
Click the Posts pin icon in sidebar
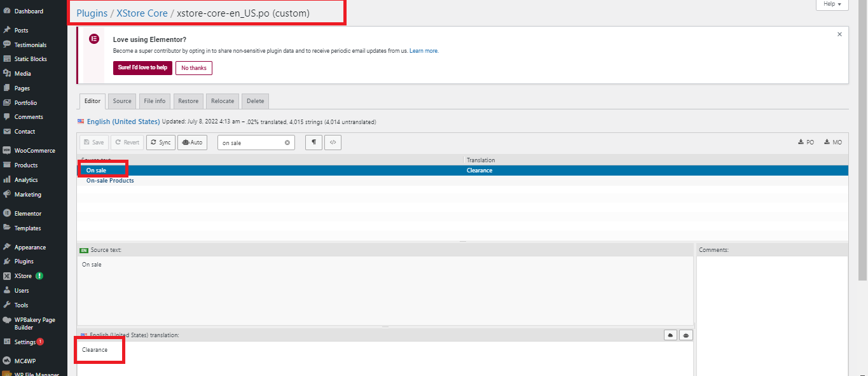tap(7, 30)
